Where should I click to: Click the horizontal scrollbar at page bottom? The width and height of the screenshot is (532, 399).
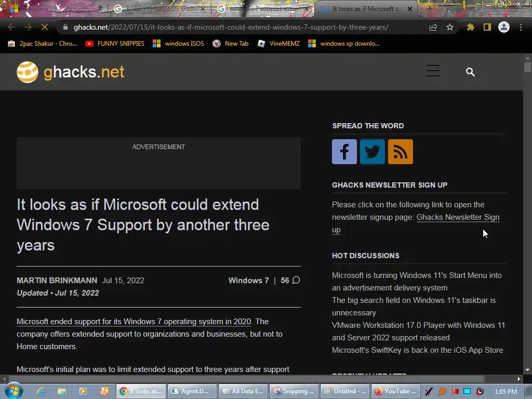click(246, 379)
